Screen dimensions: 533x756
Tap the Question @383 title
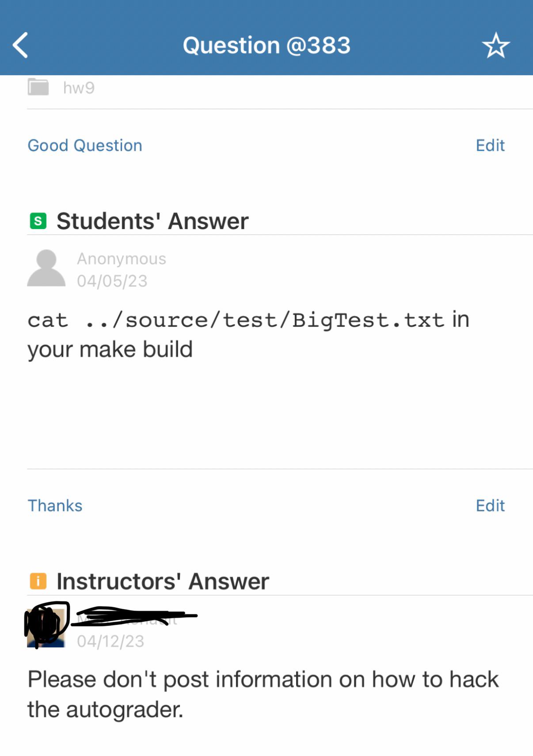click(x=266, y=45)
